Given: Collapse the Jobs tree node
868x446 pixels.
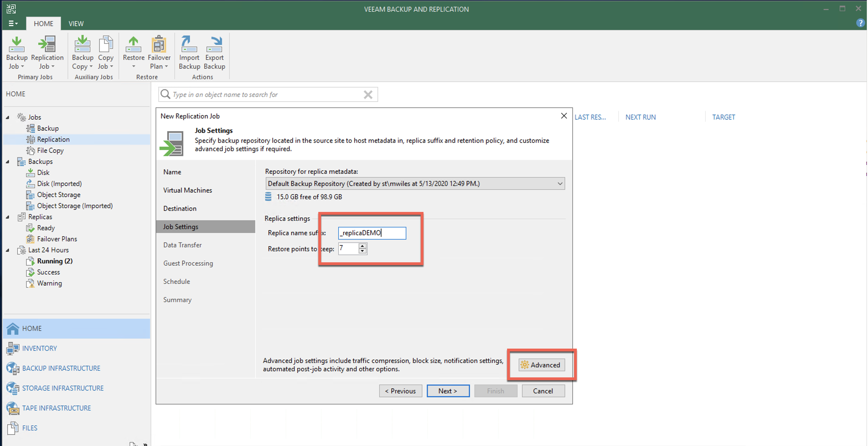Looking at the screenshot, I should click(x=7, y=117).
